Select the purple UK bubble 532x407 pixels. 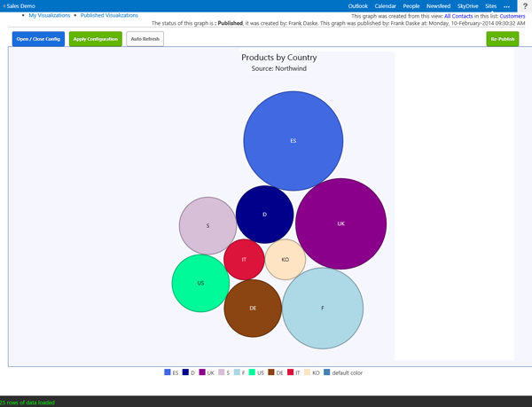click(x=341, y=223)
